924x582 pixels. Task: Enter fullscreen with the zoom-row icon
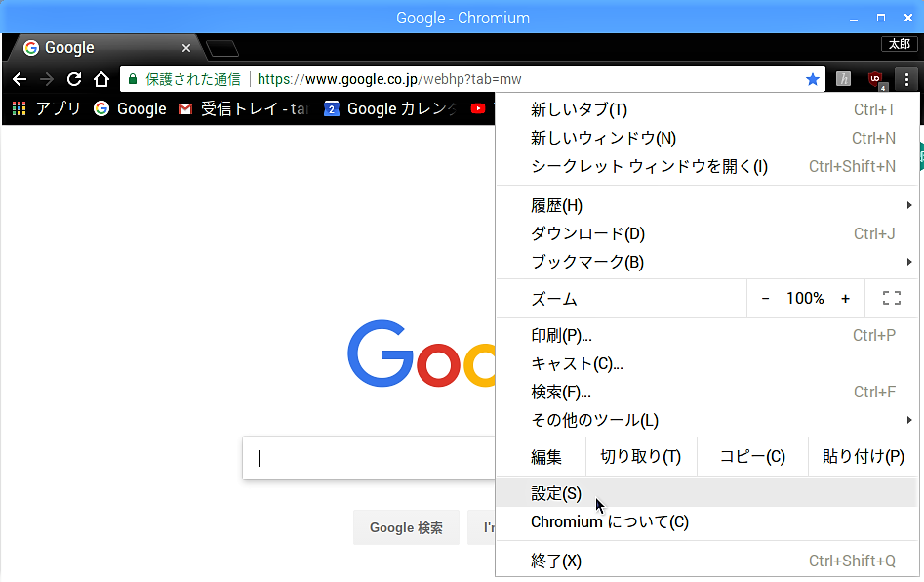point(892,299)
